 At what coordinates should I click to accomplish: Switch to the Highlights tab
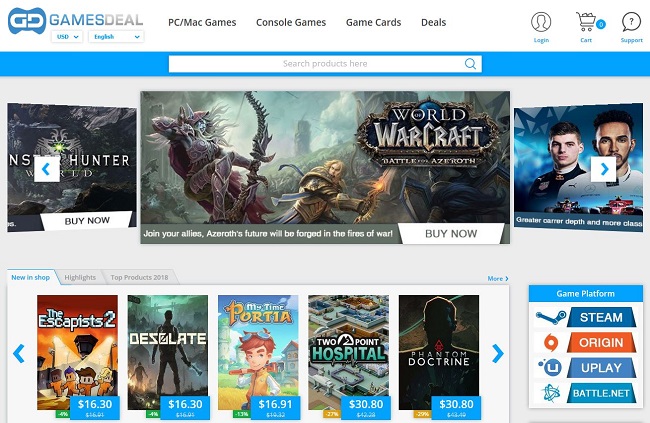coord(80,277)
